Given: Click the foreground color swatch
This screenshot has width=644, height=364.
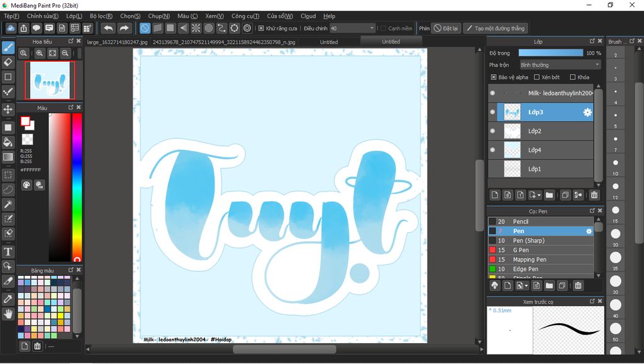Looking at the screenshot, I should click(25, 122).
